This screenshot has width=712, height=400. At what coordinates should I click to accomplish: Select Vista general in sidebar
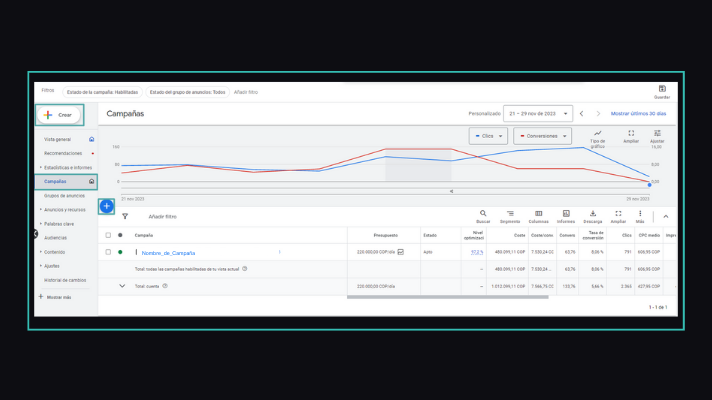57,139
